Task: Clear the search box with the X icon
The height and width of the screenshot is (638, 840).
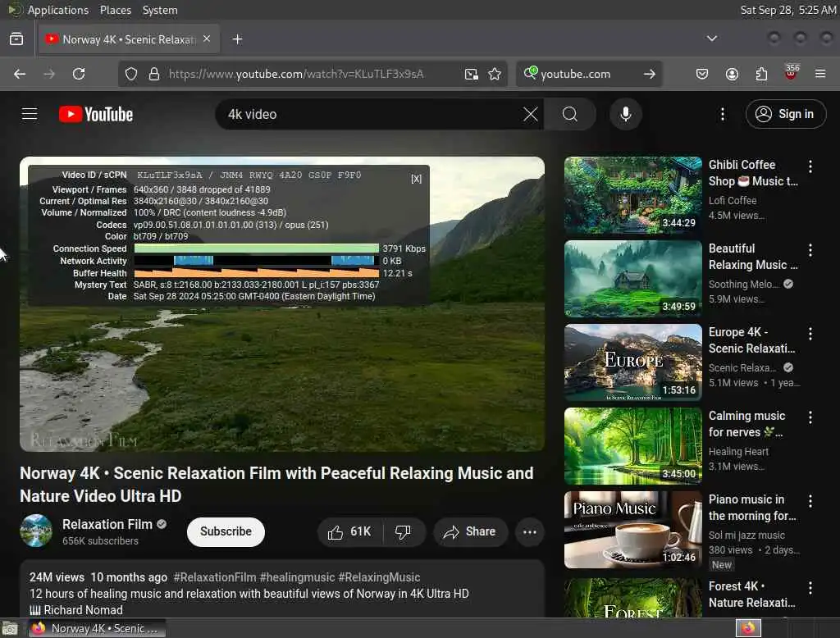Action: click(531, 114)
